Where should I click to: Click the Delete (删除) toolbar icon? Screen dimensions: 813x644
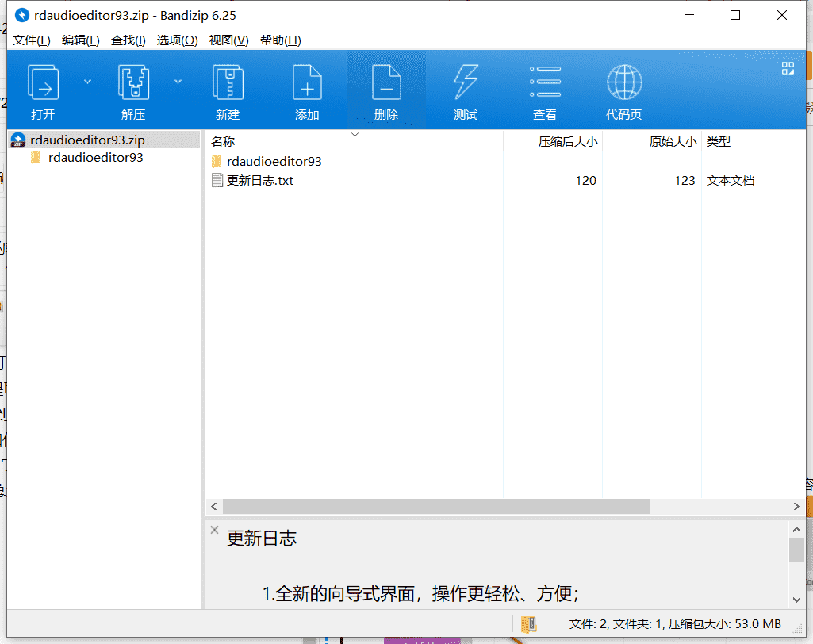pyautogui.click(x=386, y=82)
